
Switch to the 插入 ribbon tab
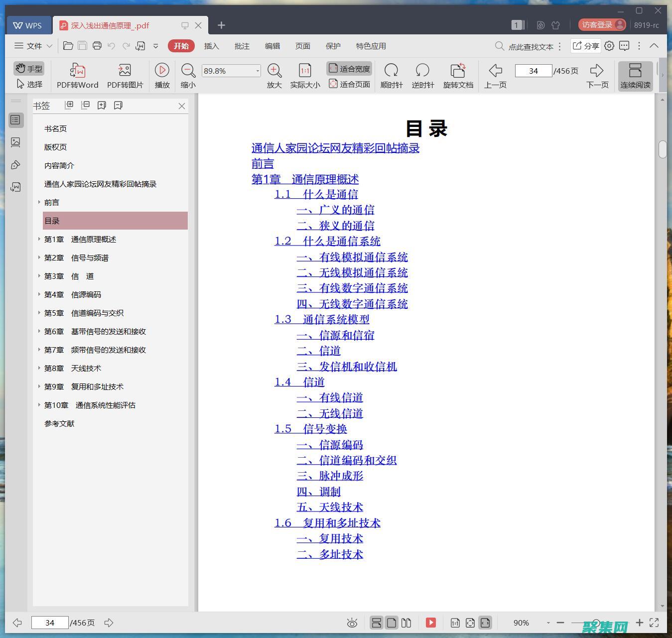coord(212,46)
